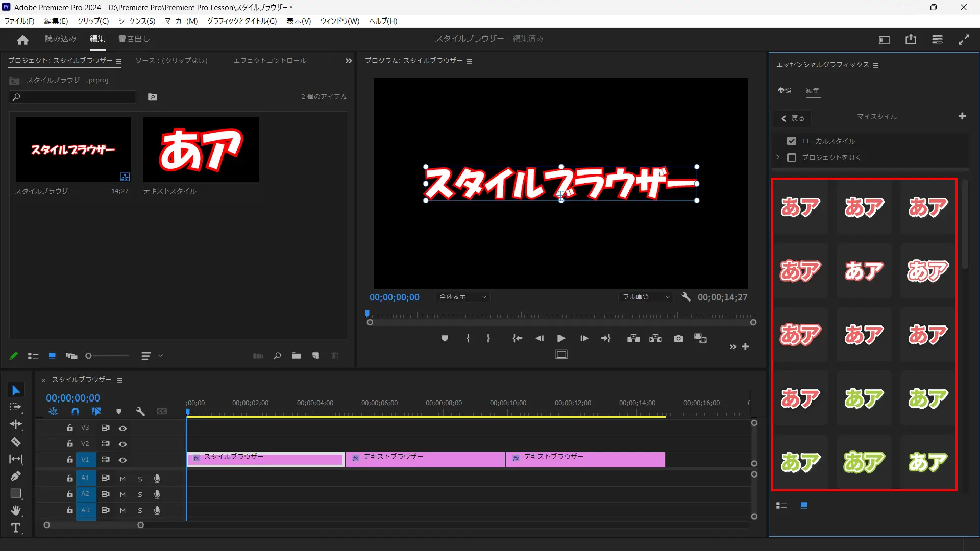The height and width of the screenshot is (551, 980).
Task: Click the Project panel search field
Action: [73, 97]
